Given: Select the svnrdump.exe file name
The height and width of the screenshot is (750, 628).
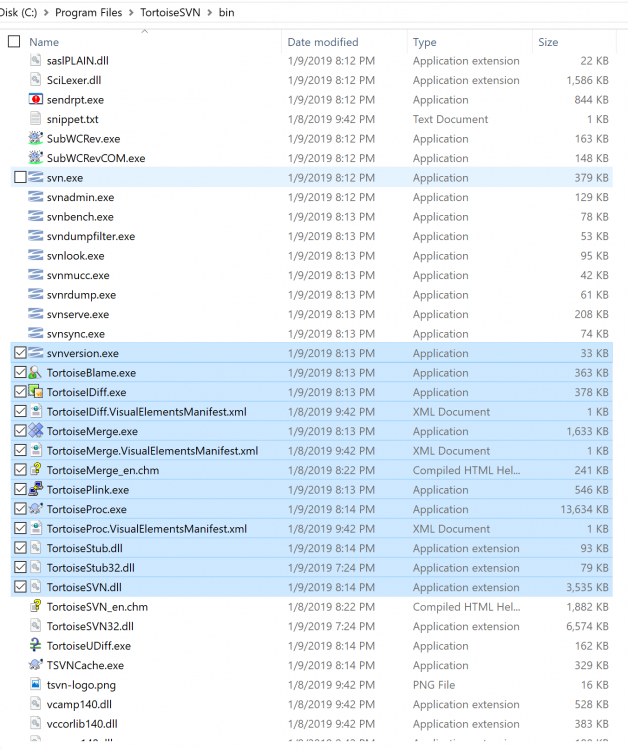Looking at the screenshot, I should tap(81, 295).
